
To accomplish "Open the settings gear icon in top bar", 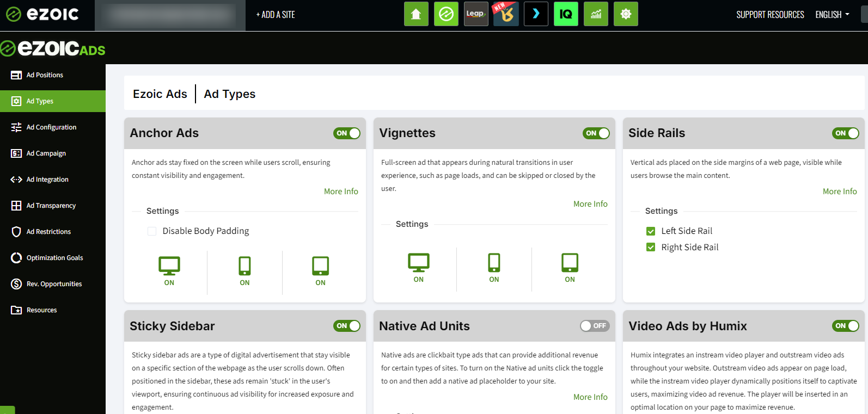I will [x=626, y=14].
